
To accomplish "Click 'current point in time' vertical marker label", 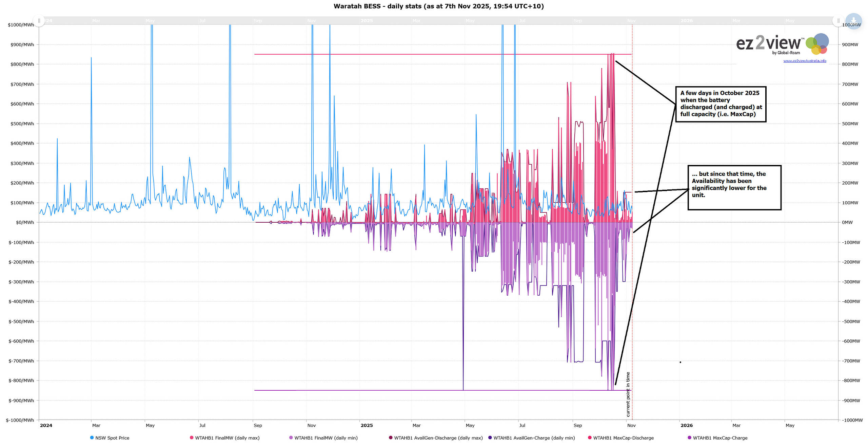I will point(628,394).
